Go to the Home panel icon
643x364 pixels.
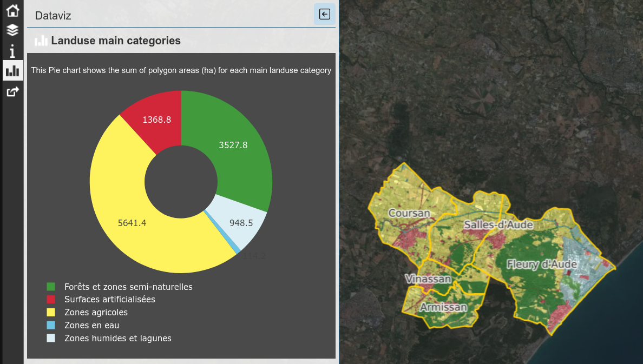click(12, 11)
